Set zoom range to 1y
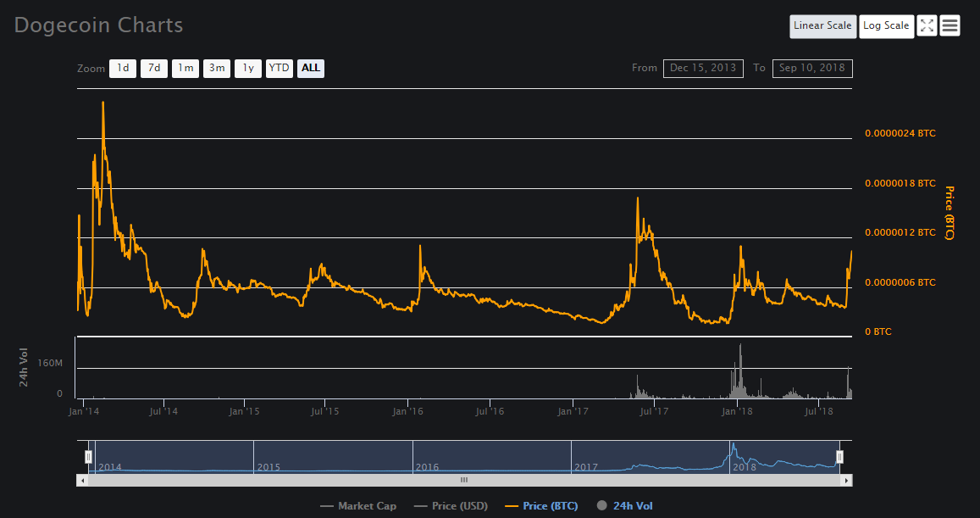Screen dimensions: 980x518 (248, 68)
